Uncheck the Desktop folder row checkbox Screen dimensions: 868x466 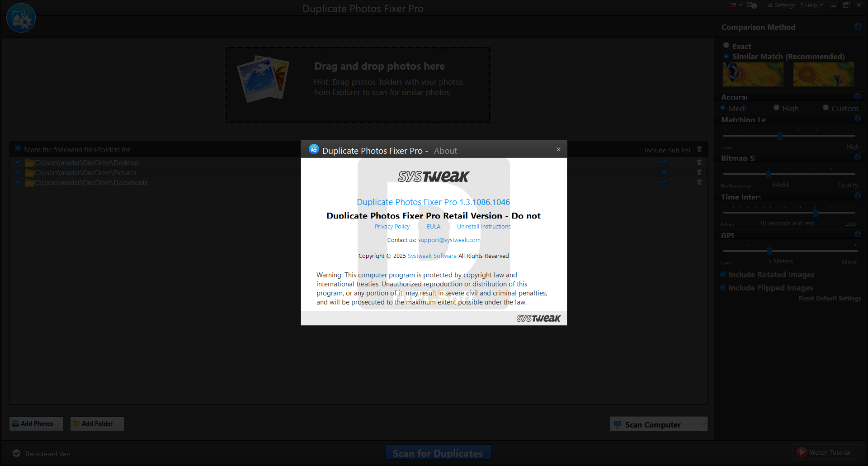click(17, 162)
